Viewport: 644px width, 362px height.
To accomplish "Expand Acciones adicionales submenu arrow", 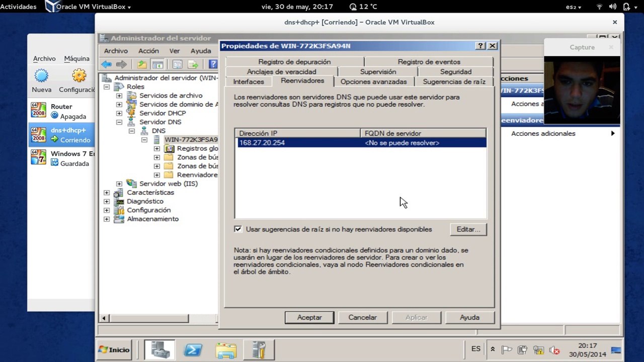I will coord(613,133).
